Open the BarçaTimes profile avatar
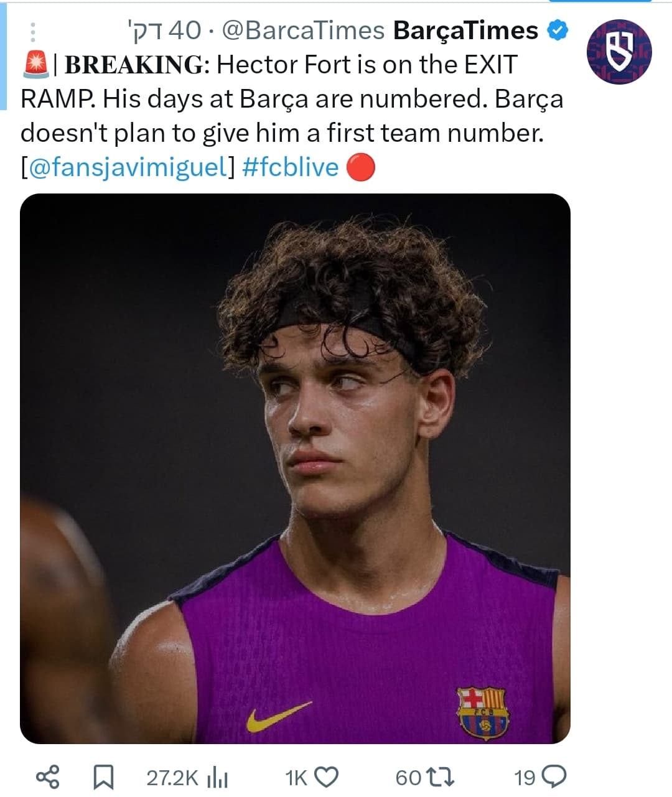 pos(618,52)
